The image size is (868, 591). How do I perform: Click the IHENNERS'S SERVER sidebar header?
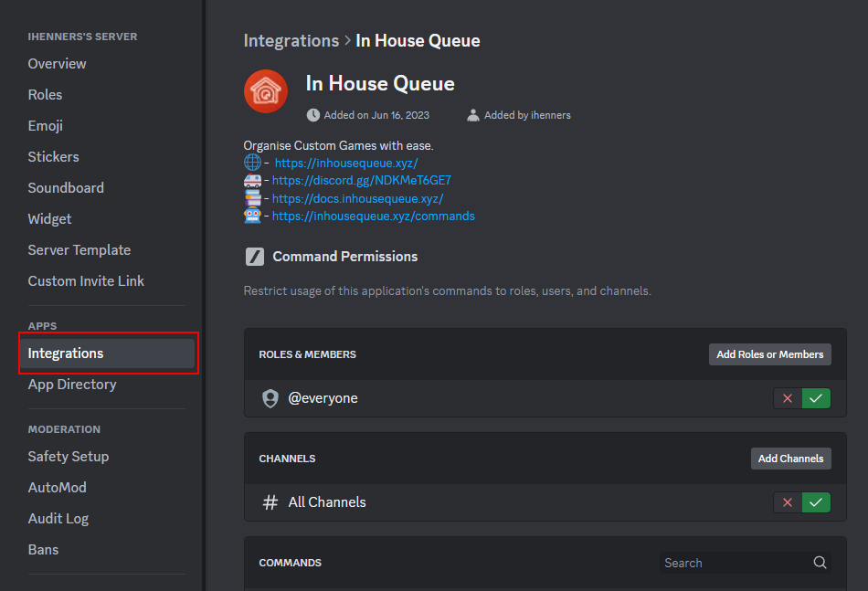82,37
